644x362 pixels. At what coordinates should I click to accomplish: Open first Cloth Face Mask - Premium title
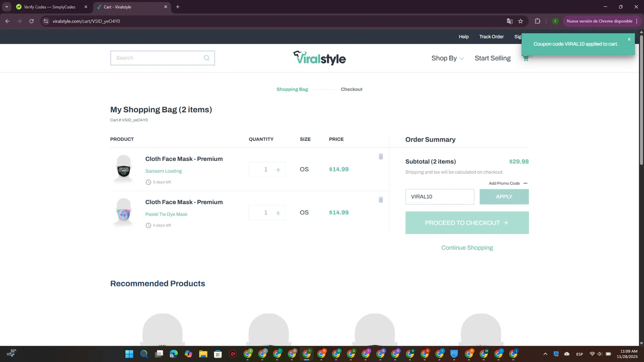coord(184,159)
